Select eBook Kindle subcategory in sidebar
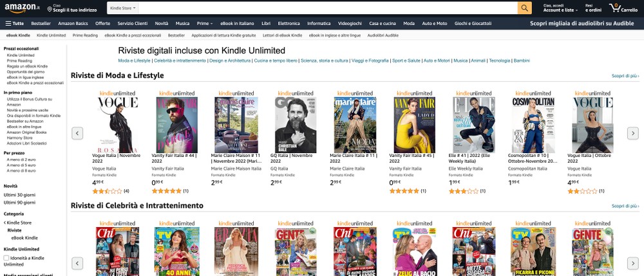Viewport: 644px width, 276px height. pos(24,238)
